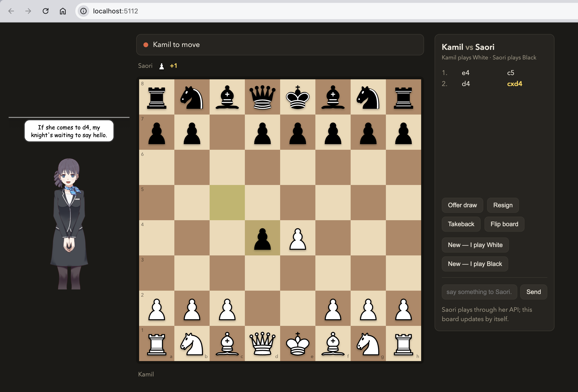Select the white king on e1
Viewport: 578px width, 392px height.
pyautogui.click(x=298, y=344)
